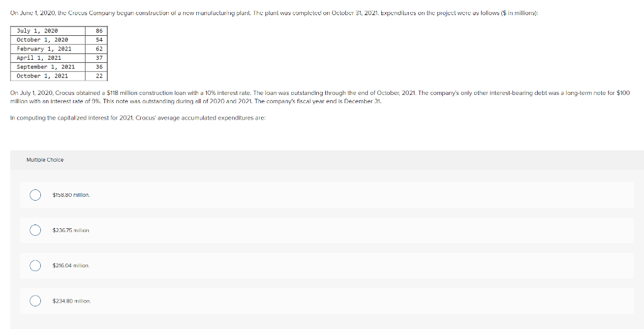Click the expenditure value 86 cell

[96, 31]
